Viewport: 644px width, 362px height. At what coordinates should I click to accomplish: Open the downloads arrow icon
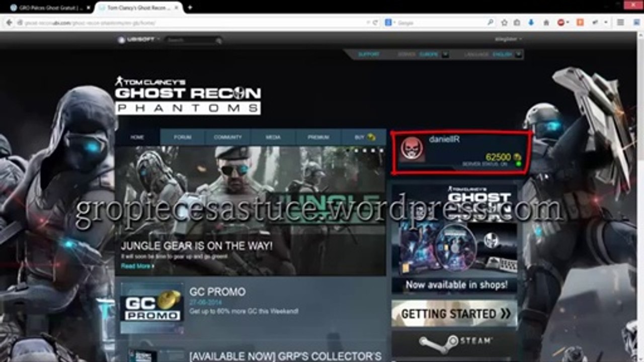pos(531,23)
